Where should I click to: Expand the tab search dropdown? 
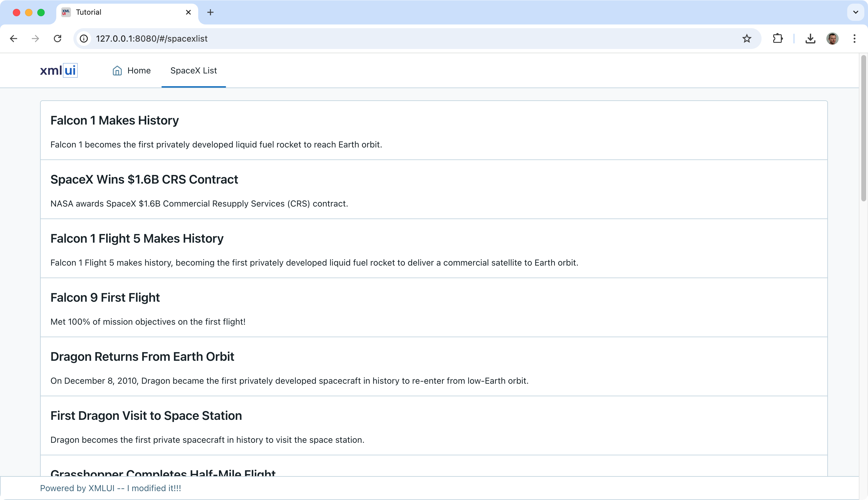[855, 12]
